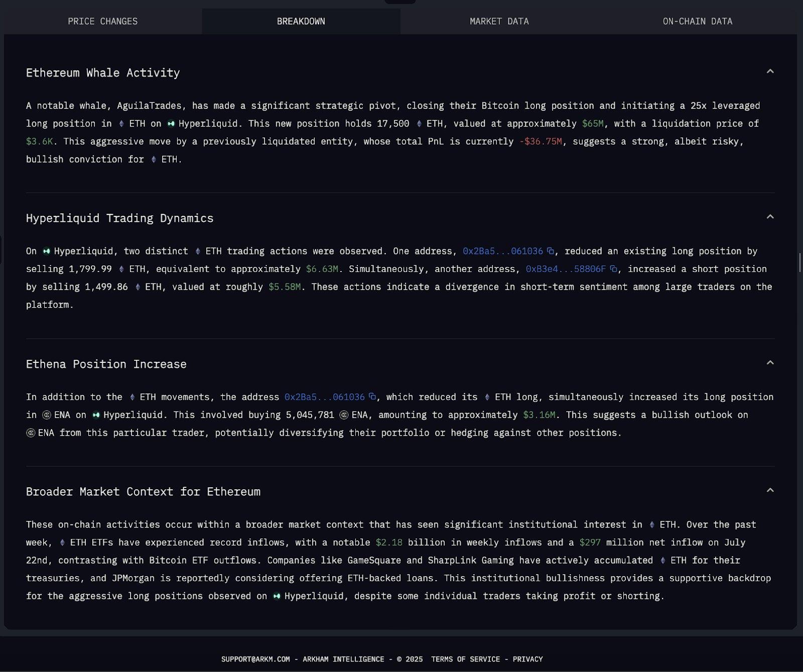Viewport: 803px width, 672px height.
Task: Click the ENA icon after 'buying 5,045,781'
Action: (344, 415)
